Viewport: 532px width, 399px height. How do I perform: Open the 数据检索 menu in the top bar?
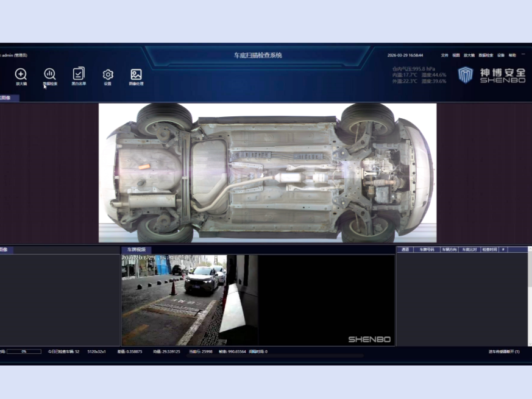click(x=486, y=55)
